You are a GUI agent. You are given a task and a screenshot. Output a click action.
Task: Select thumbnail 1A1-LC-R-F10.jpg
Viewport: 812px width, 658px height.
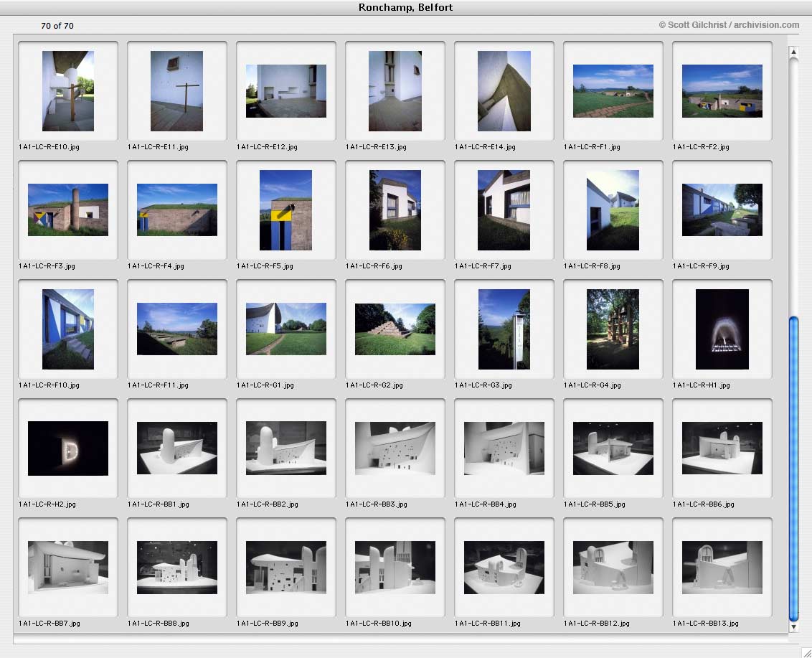[x=68, y=329]
